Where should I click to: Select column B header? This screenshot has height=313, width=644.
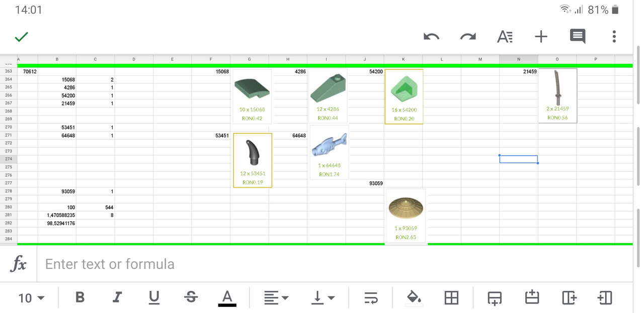click(57, 59)
